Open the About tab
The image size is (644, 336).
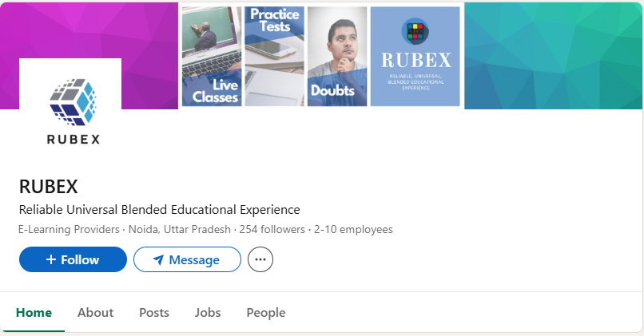(x=95, y=312)
